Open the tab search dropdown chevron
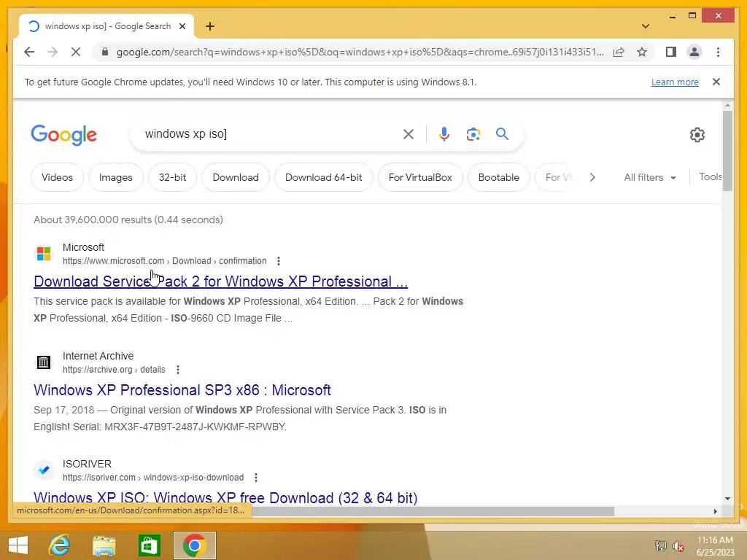 pos(646,26)
